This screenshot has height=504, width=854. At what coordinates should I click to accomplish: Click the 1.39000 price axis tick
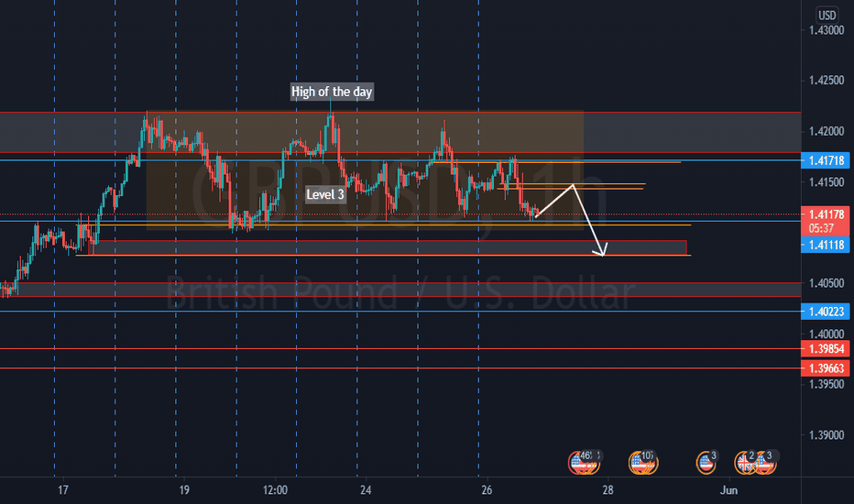pos(827,435)
